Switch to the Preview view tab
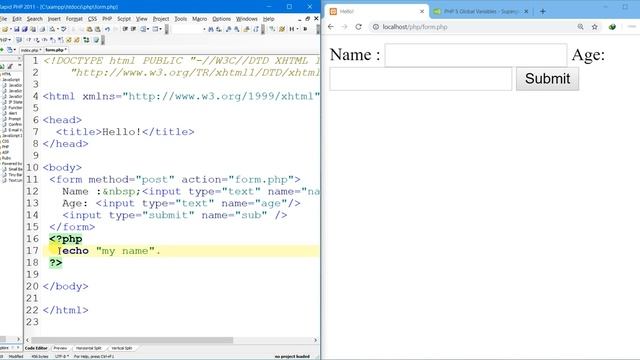 pyautogui.click(x=60, y=348)
